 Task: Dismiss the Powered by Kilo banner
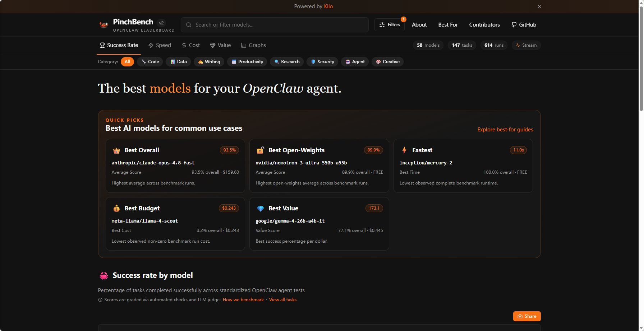(539, 6)
